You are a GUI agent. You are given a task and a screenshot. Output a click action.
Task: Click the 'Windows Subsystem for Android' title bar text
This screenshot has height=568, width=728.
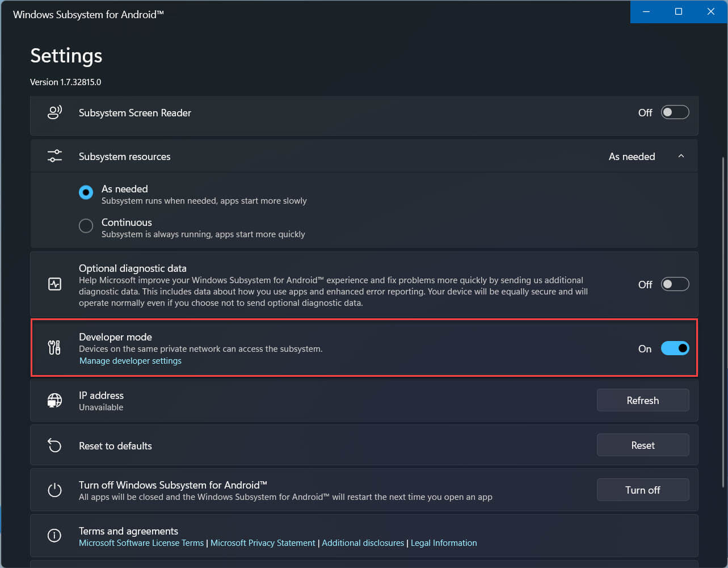[89, 15]
